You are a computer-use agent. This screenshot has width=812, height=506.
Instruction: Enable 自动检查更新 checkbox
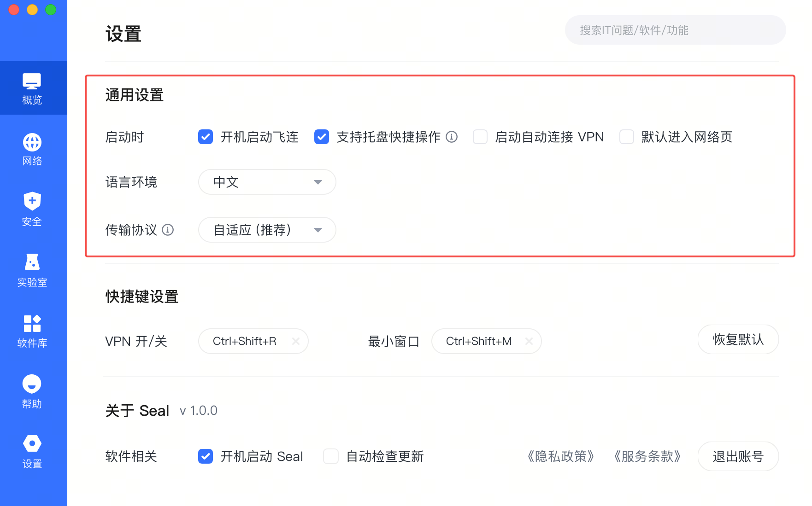coord(331,456)
